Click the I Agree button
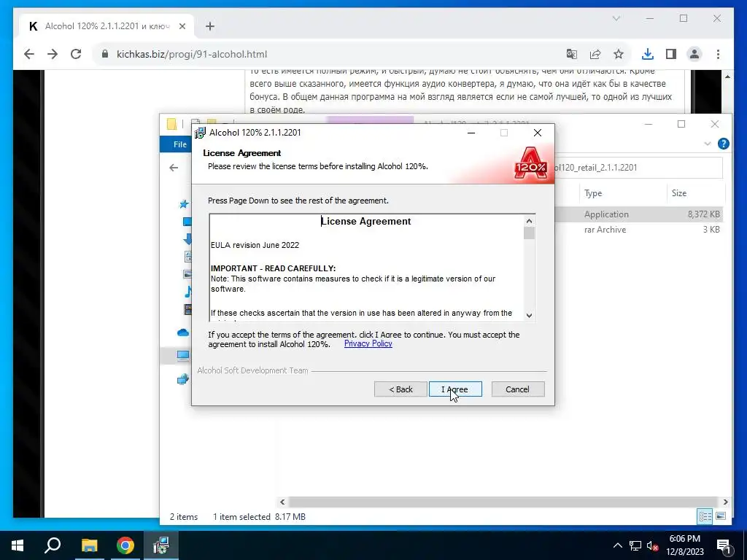747x560 pixels. coord(455,389)
